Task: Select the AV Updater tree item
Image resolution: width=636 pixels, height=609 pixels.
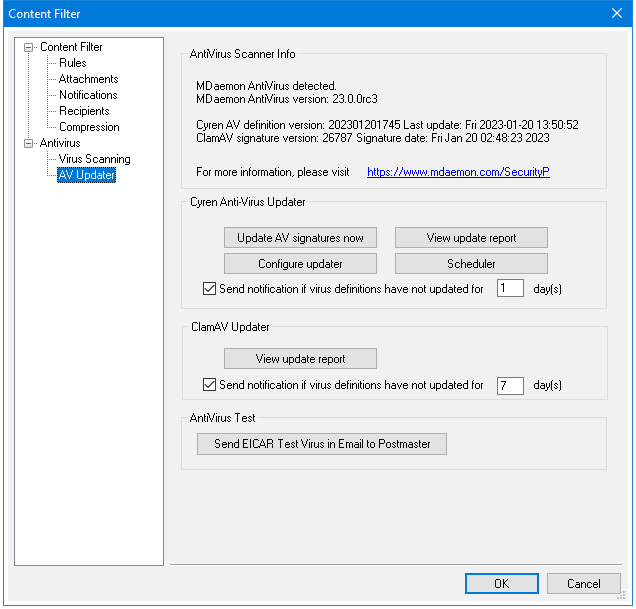Action: click(x=86, y=175)
